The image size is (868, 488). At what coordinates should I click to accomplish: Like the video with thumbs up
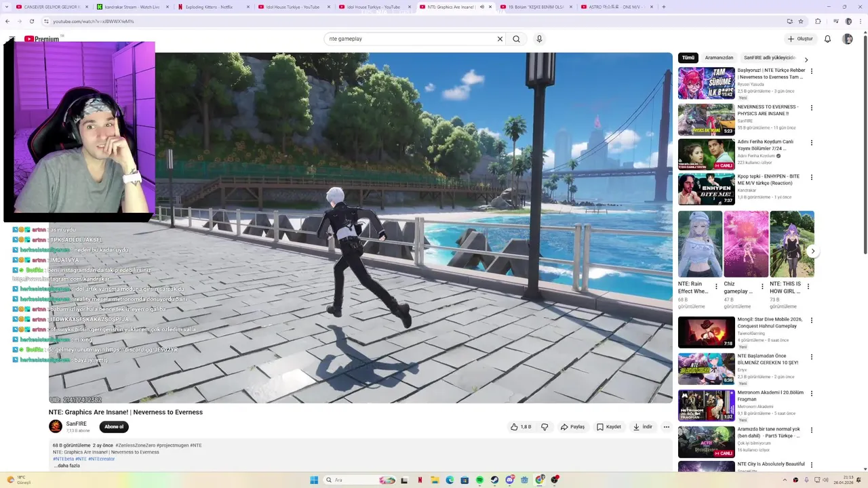[x=520, y=427]
